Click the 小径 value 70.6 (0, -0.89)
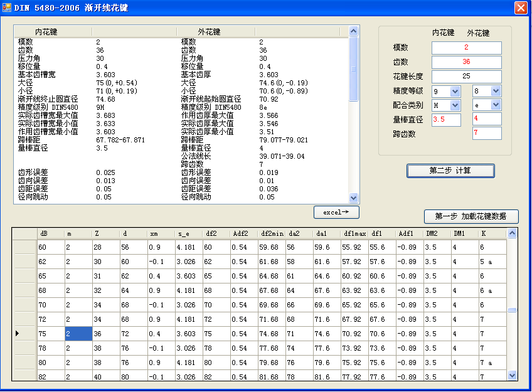Screen dimensions: 532x392 [284, 91]
